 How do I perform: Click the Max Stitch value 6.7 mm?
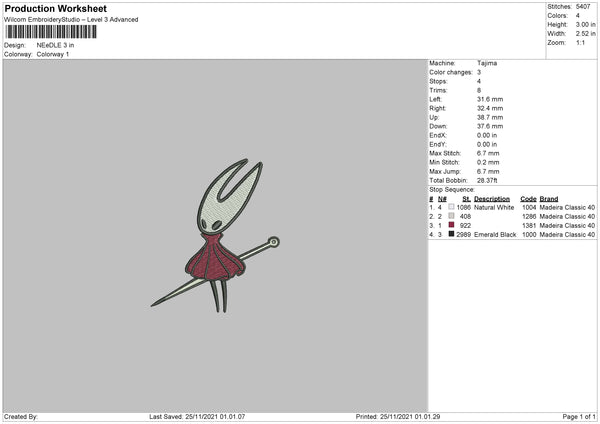(x=488, y=153)
